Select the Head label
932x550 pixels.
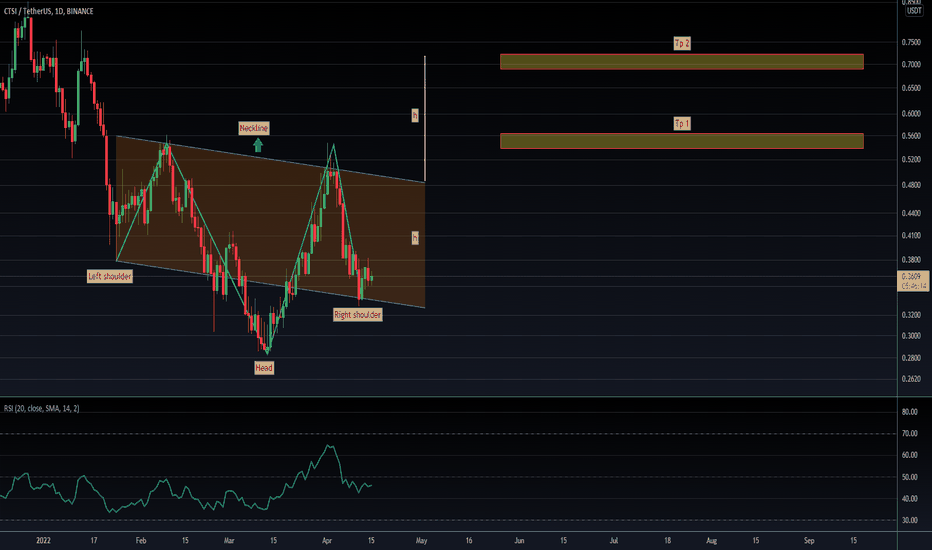(x=264, y=368)
